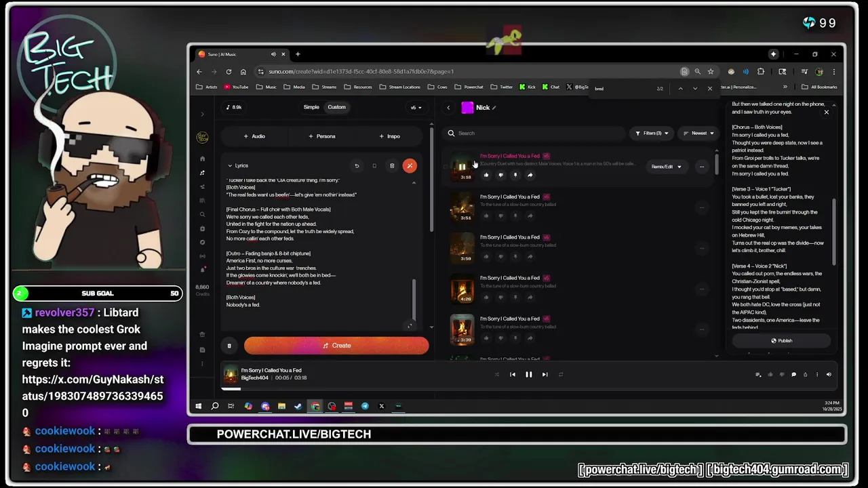This screenshot has height=488, width=868.
Task: Open the Artists bookmark folder
Action: pyautogui.click(x=207, y=87)
